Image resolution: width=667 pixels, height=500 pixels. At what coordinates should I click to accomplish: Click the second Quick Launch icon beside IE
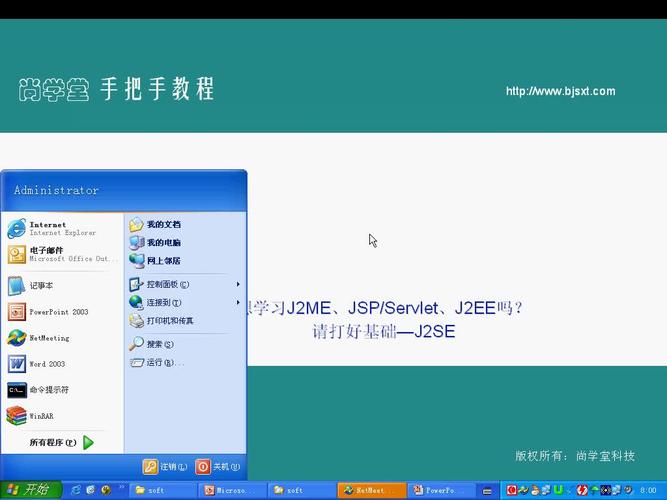(x=91, y=490)
